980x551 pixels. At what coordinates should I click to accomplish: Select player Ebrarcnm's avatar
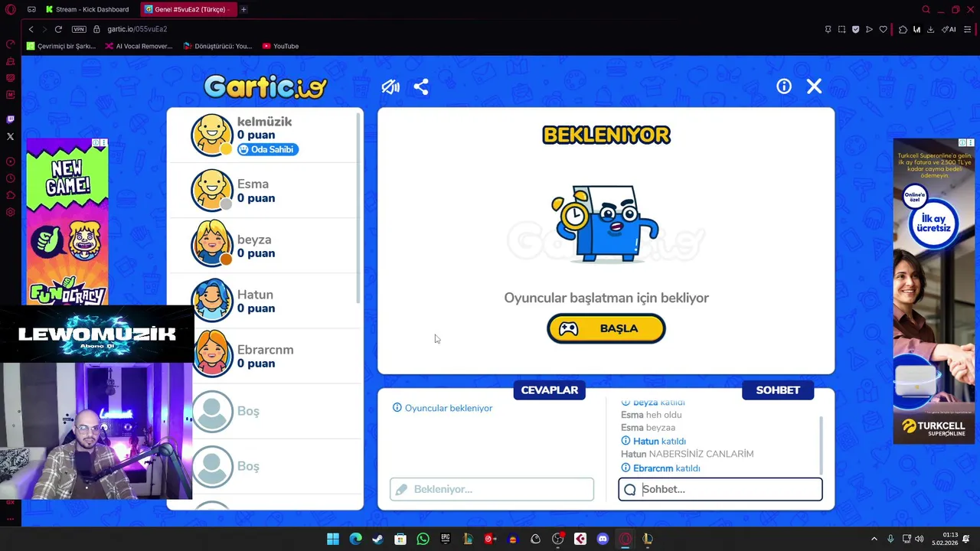tap(212, 355)
